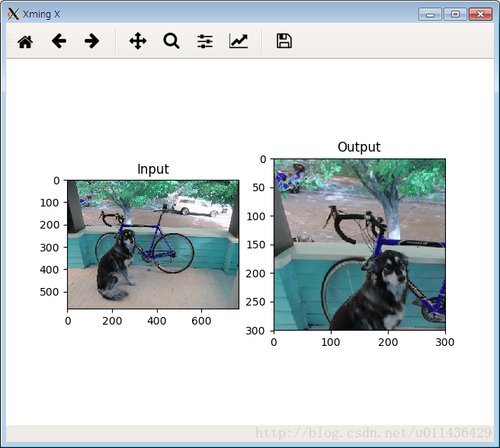500x448 pixels.
Task: Activate the Zoom to rectangle tool
Action: (x=171, y=41)
